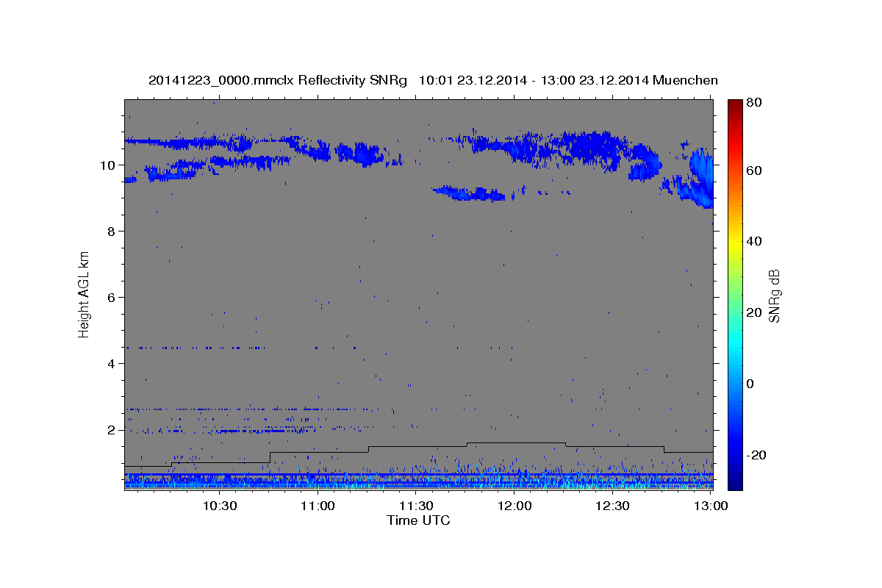Click the height tick label 10

108,165
